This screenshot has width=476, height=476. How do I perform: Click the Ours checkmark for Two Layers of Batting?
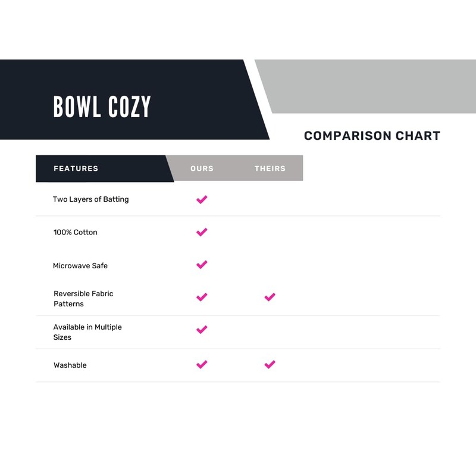click(202, 199)
